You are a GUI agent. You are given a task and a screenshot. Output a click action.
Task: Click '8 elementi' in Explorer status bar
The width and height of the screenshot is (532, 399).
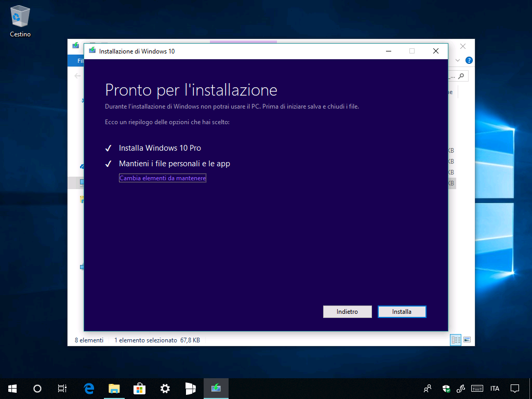[89, 340]
